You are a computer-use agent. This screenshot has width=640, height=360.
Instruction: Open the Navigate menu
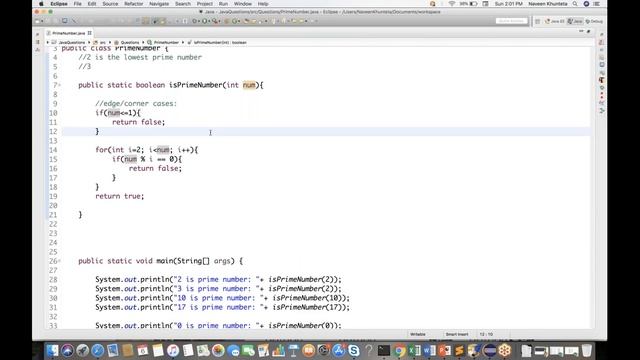[x=159, y=4]
